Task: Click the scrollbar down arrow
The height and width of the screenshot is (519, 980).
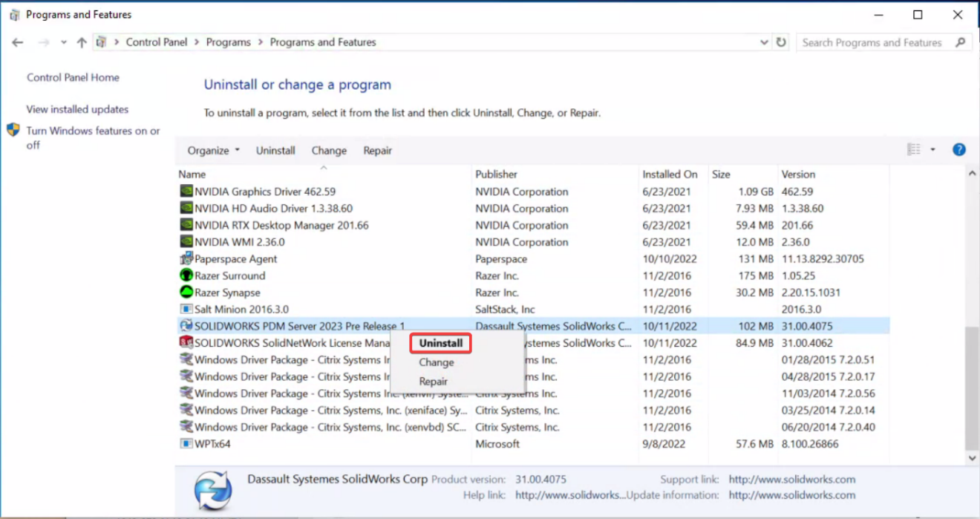Action: point(972,459)
